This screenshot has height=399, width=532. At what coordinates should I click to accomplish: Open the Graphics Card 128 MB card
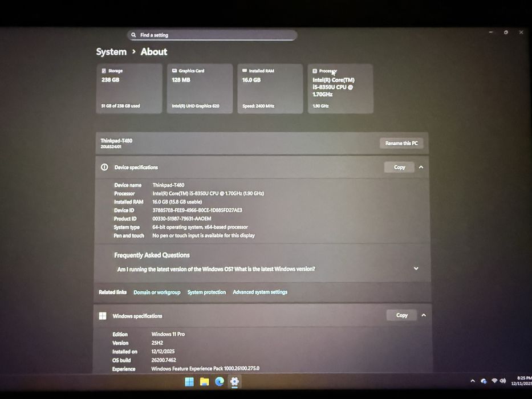coord(200,88)
